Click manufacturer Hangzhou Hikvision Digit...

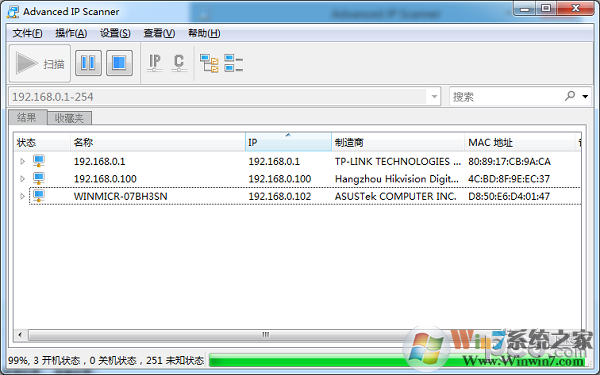click(397, 179)
